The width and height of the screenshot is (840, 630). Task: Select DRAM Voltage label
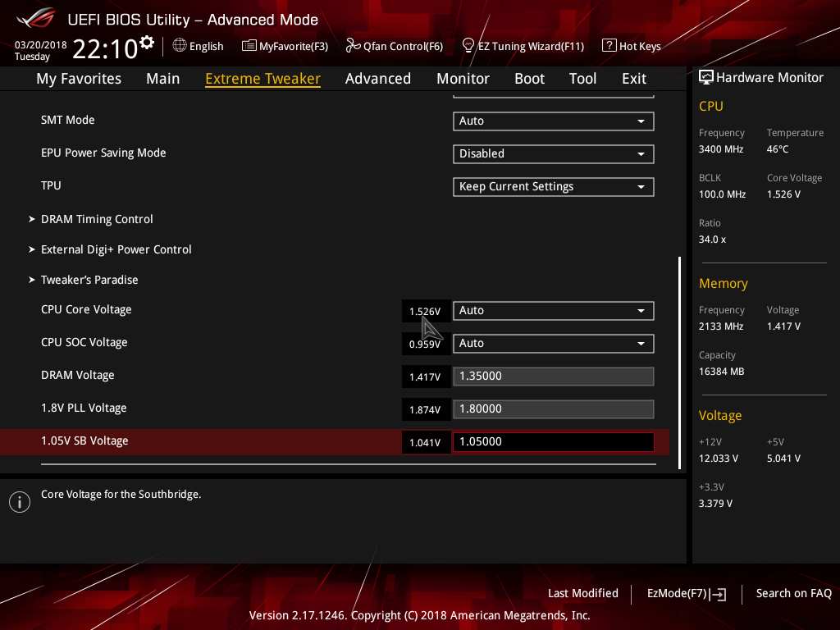click(78, 375)
